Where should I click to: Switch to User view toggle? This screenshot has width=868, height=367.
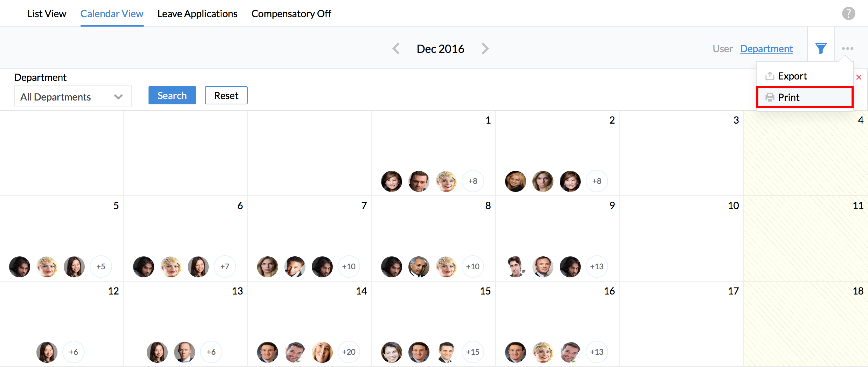coord(722,49)
